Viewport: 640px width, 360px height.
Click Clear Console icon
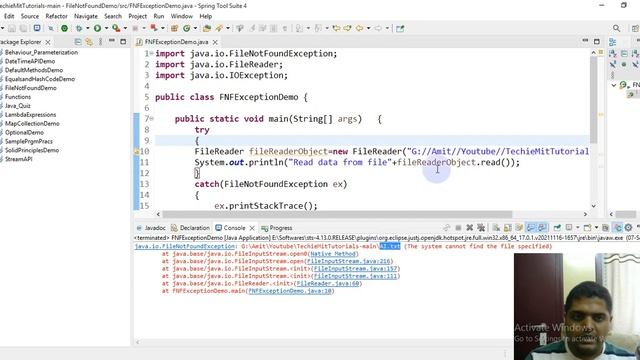[x=496, y=227]
